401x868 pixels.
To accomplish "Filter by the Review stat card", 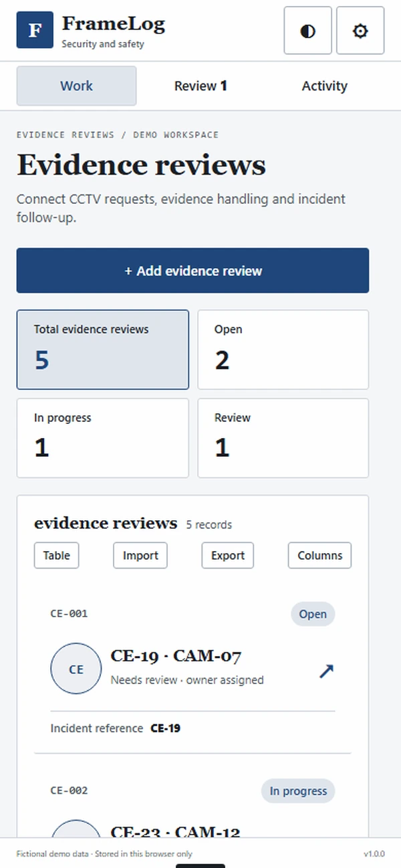I will click(283, 438).
